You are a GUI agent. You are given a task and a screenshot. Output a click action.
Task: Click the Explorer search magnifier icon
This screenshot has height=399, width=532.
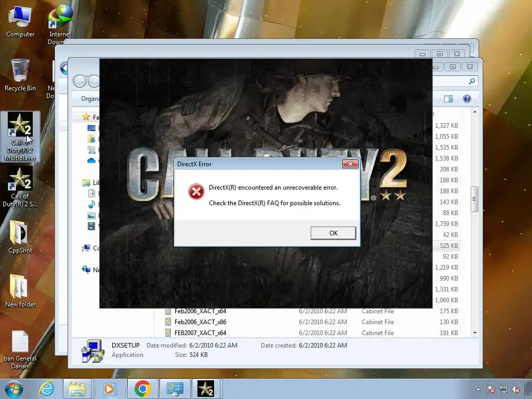(472, 81)
